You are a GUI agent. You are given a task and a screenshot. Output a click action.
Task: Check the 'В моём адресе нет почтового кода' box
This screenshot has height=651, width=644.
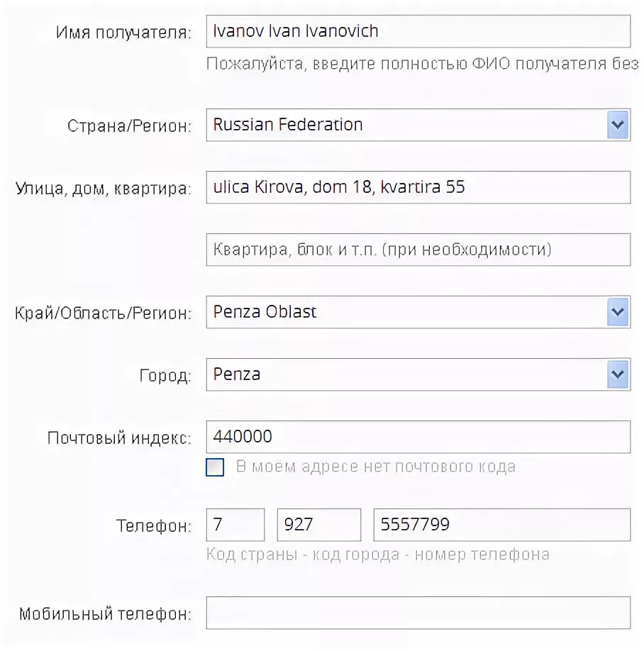click(215, 467)
